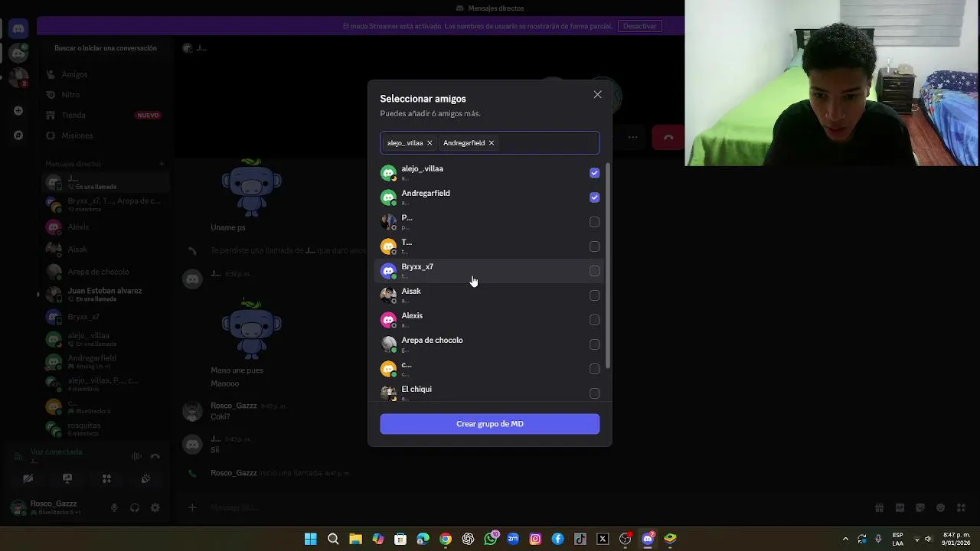Select Arepa de chocolo name in friend list
This screenshot has width=980, height=551.
432,341
